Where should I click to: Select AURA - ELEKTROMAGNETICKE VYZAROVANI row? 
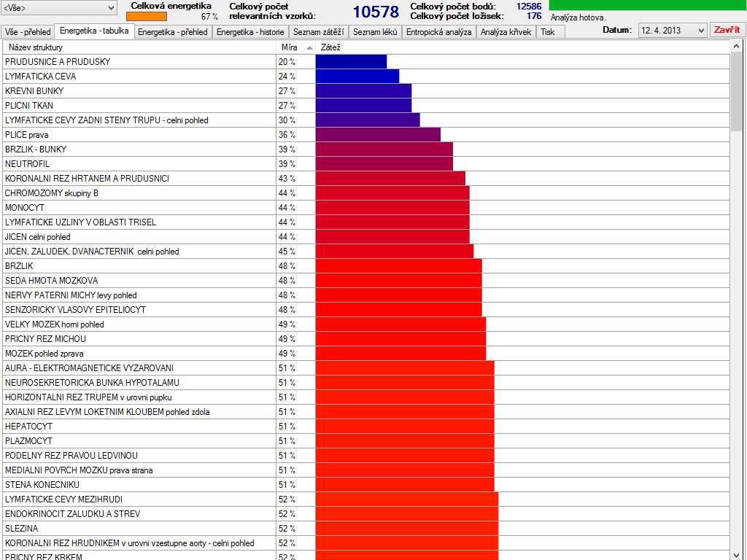point(366,368)
